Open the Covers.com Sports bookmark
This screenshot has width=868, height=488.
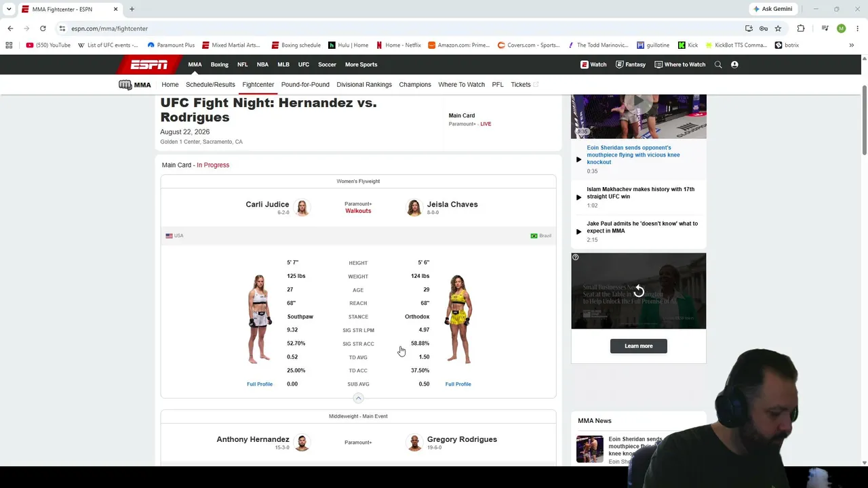pyautogui.click(x=529, y=45)
